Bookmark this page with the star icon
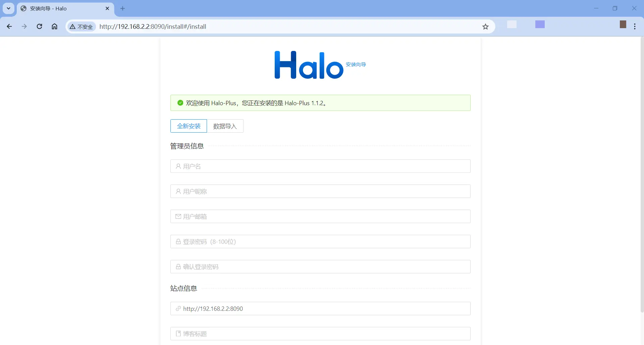The width and height of the screenshot is (644, 345). (x=485, y=26)
